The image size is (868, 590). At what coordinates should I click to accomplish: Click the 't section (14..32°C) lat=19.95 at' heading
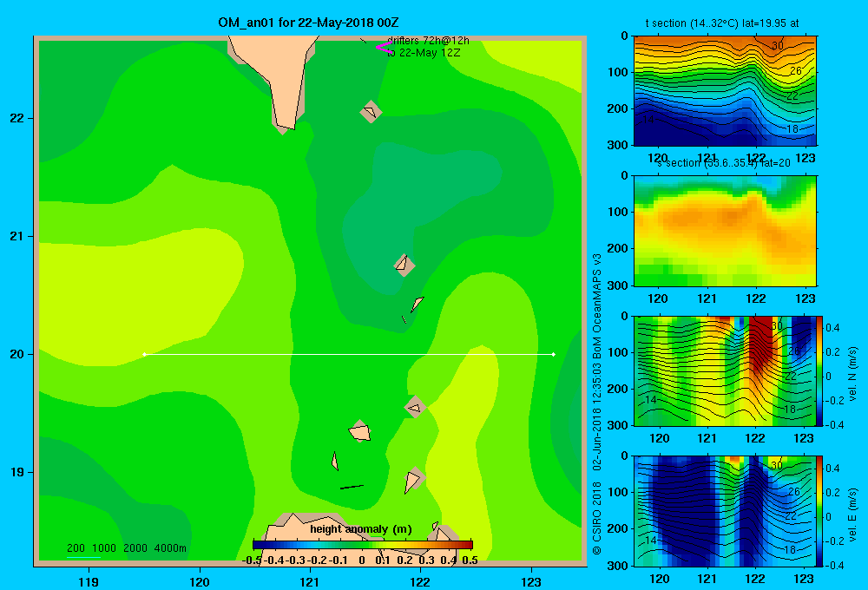pyautogui.click(x=722, y=23)
